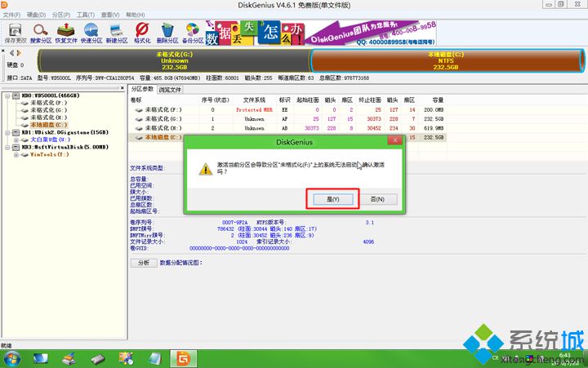This screenshot has width=588, height=368.
Task: Click the 分析 analyze button
Action: click(x=144, y=263)
